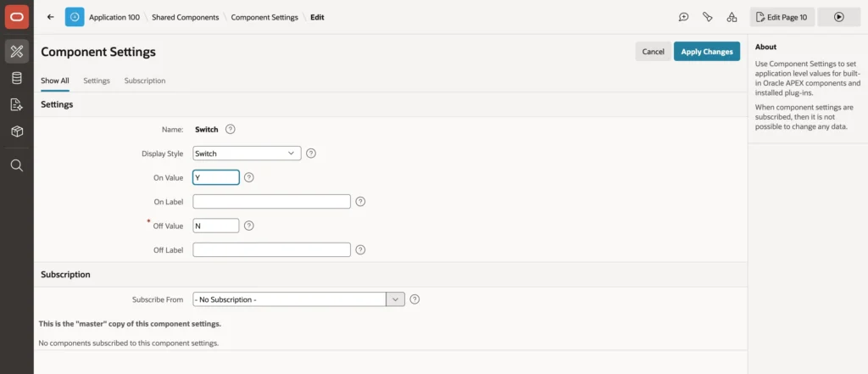Open SQL Workshop database icon

pos(17,78)
